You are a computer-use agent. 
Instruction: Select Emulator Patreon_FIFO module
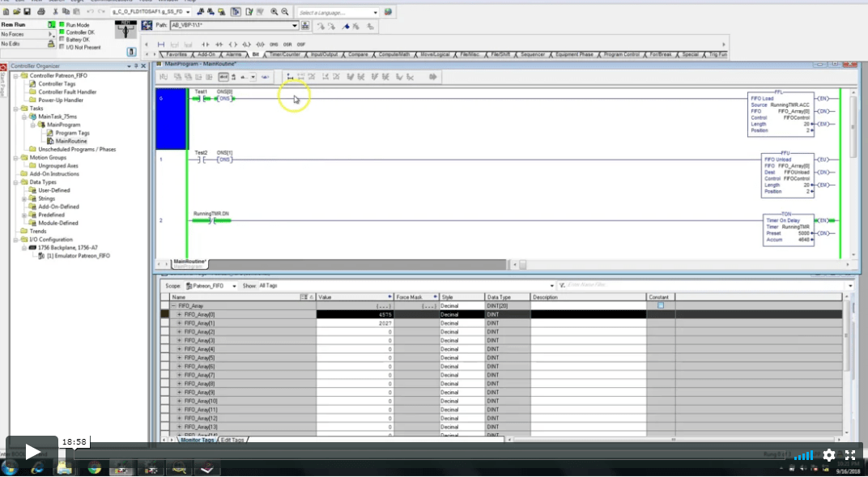(78, 256)
